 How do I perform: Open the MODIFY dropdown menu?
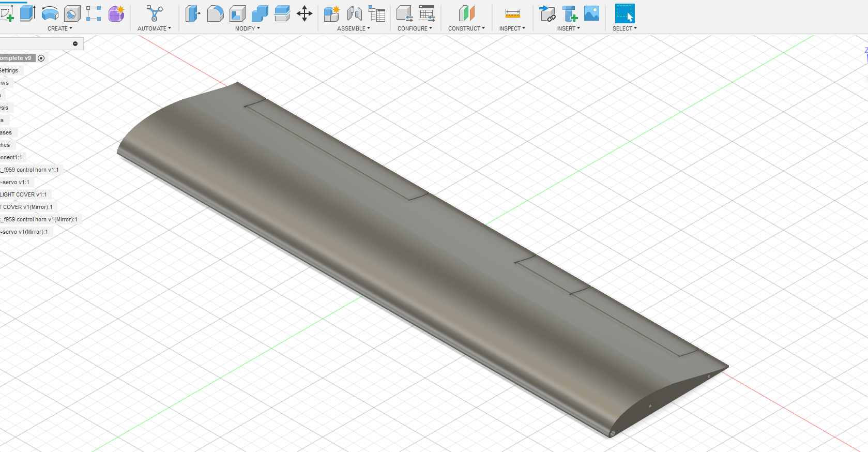(x=248, y=28)
